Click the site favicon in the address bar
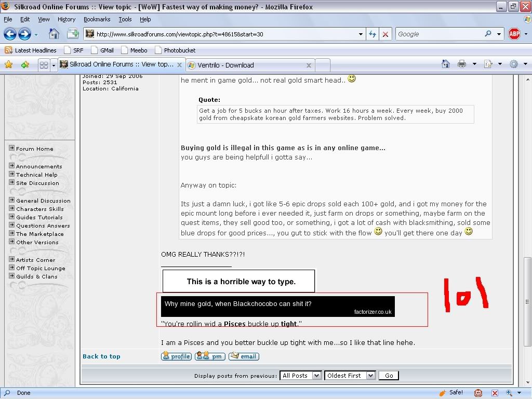Screen dimensions: 532x399 click(x=89, y=34)
